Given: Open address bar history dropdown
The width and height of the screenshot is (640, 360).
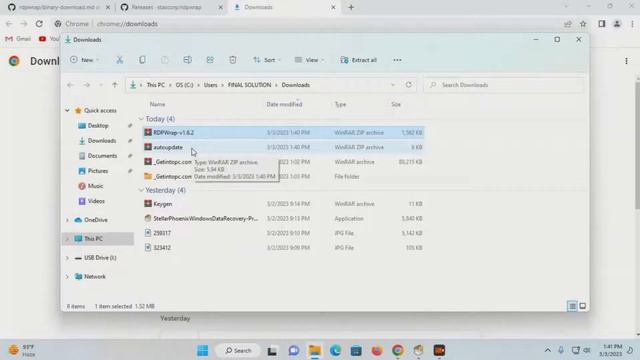Looking at the screenshot, I should (x=393, y=85).
